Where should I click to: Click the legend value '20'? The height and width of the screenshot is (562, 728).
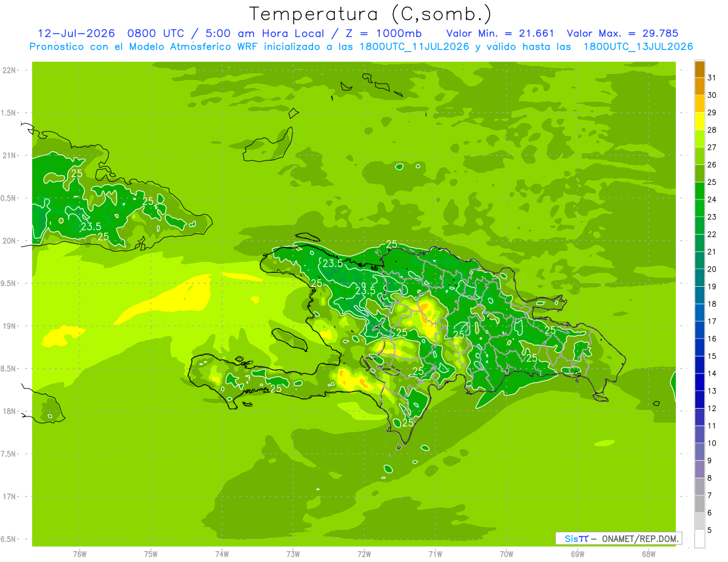pyautogui.click(x=712, y=269)
